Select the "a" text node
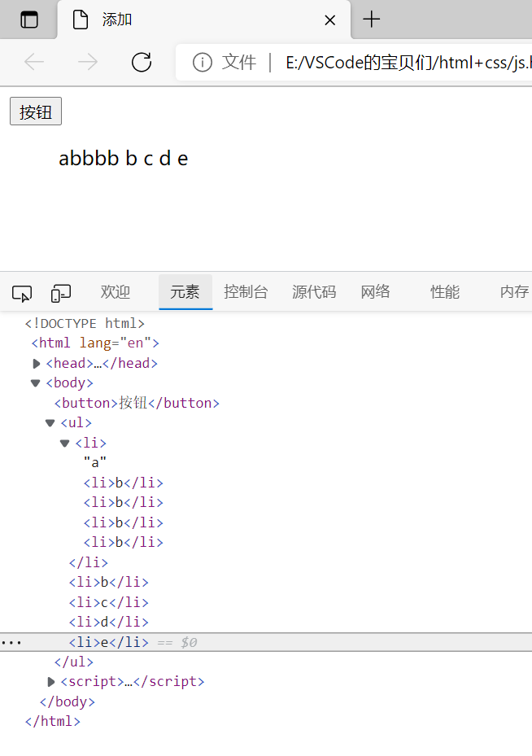This screenshot has width=532, height=756. 95,462
